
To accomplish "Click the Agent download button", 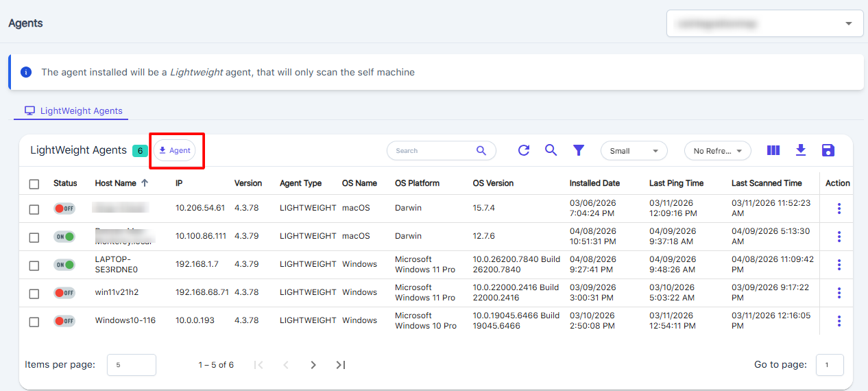I will 174,150.
